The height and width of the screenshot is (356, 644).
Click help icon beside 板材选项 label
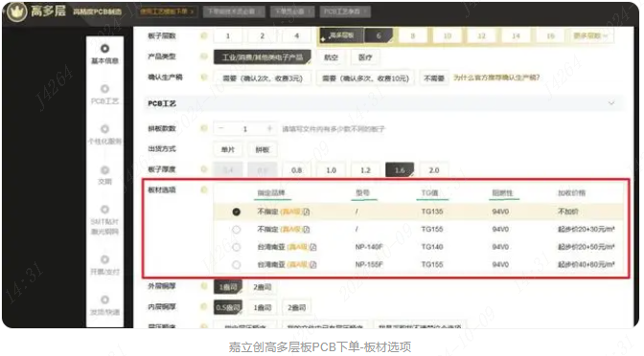pyautogui.click(x=204, y=189)
